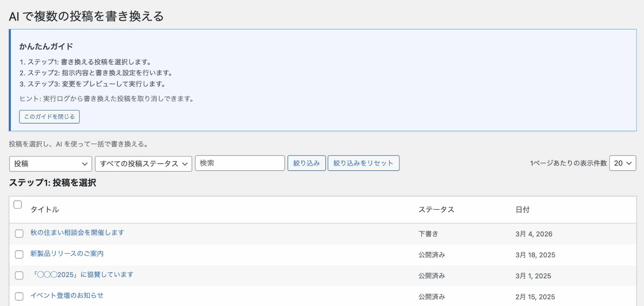This screenshot has height=306, width=644.
Task: Open the 投稿 post type dropdown
Action: pos(51,164)
